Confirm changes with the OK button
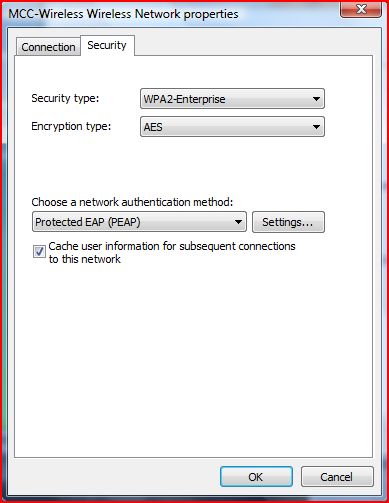This screenshot has width=389, height=503. 256,477
